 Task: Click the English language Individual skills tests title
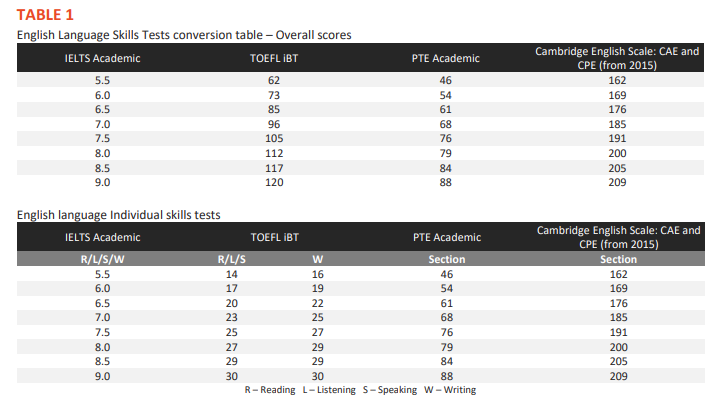click(x=118, y=215)
